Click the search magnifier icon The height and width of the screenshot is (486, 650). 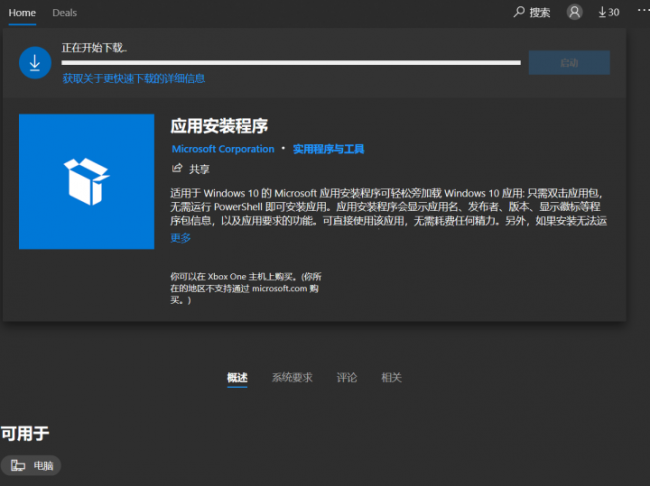(x=519, y=12)
